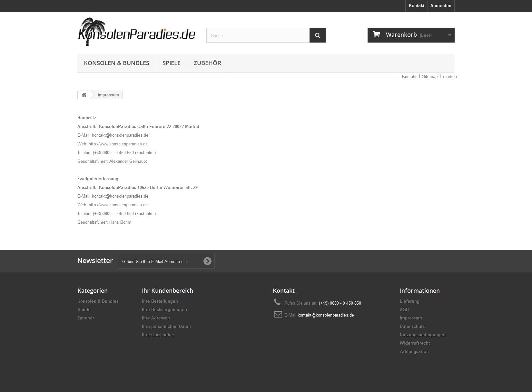This screenshot has height=392, width=532.
Task: Click the envelope icon in footer
Action: (x=278, y=314)
